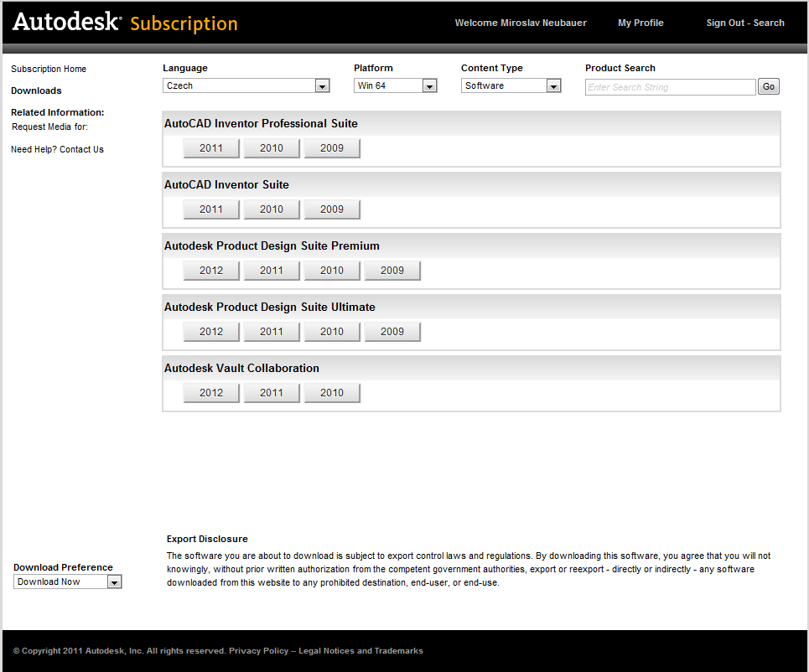Viewport: 809px width, 672px height.
Task: Click 2011 under Product Design Suite Ultimate
Action: pos(272,332)
